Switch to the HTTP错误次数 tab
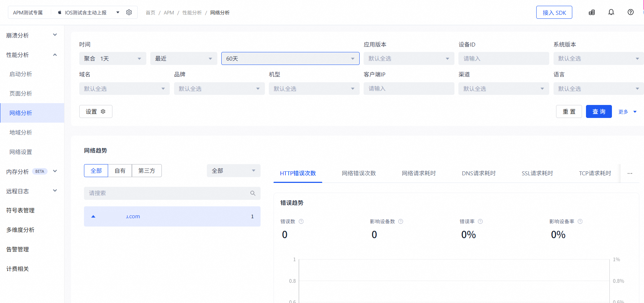Viewport: 644px width, 303px height. point(298,174)
